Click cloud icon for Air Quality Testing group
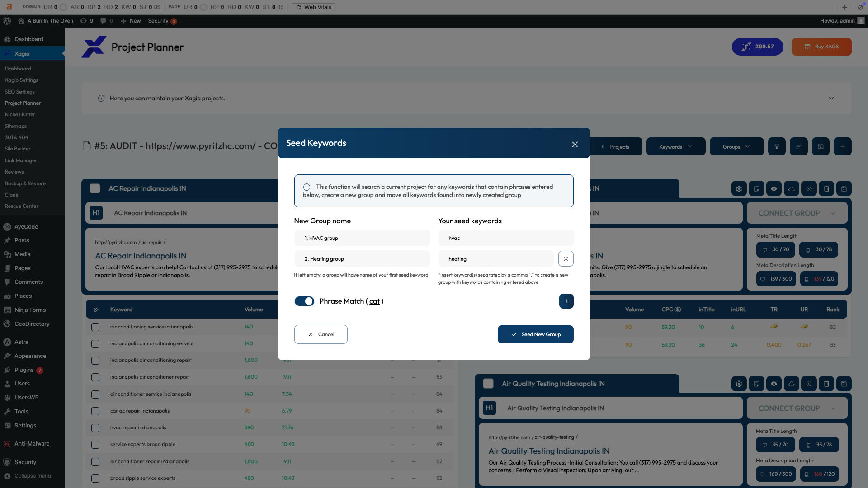 click(x=791, y=384)
